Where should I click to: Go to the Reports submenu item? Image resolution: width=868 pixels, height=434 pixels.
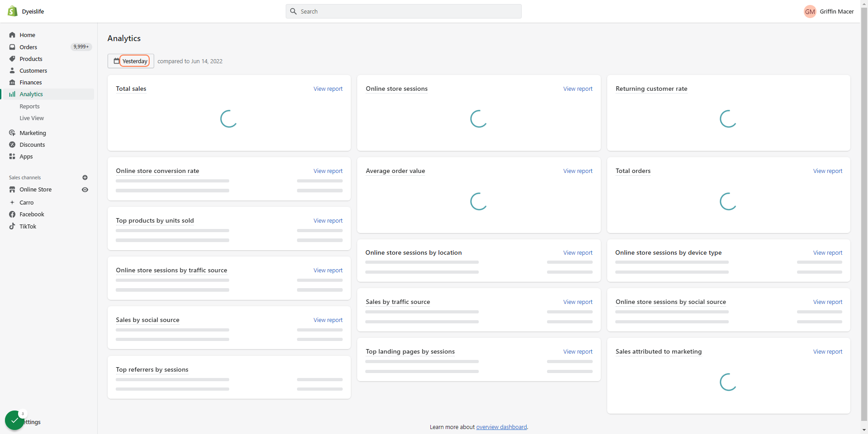click(x=29, y=106)
